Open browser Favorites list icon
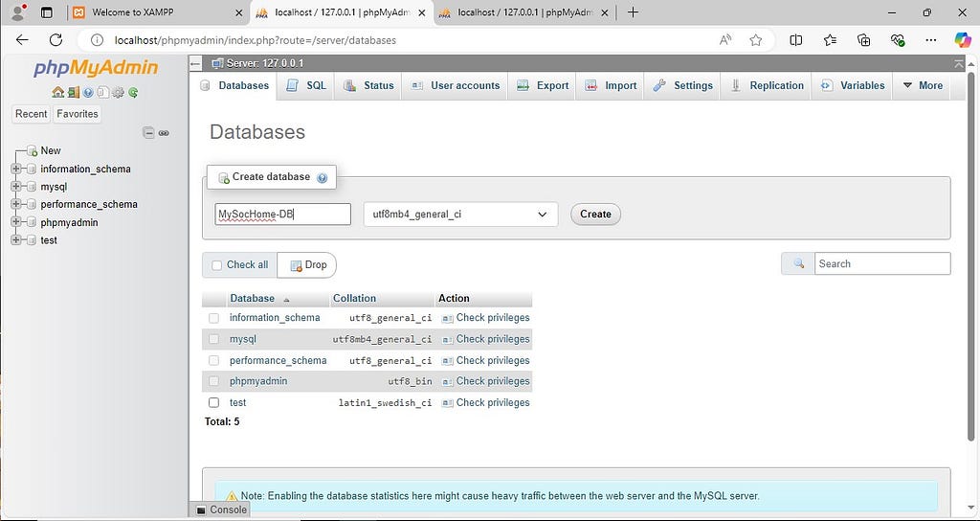Viewport: 980px width, 521px height. point(830,40)
